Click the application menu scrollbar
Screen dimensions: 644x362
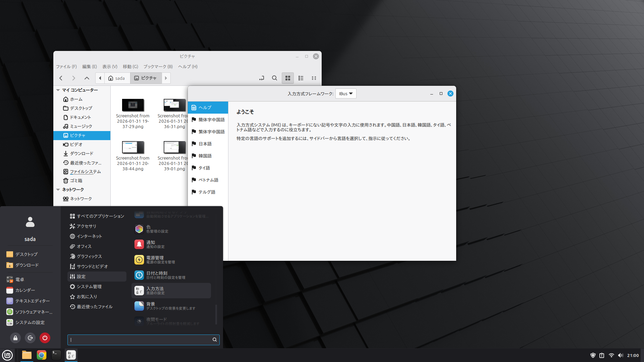(x=216, y=314)
